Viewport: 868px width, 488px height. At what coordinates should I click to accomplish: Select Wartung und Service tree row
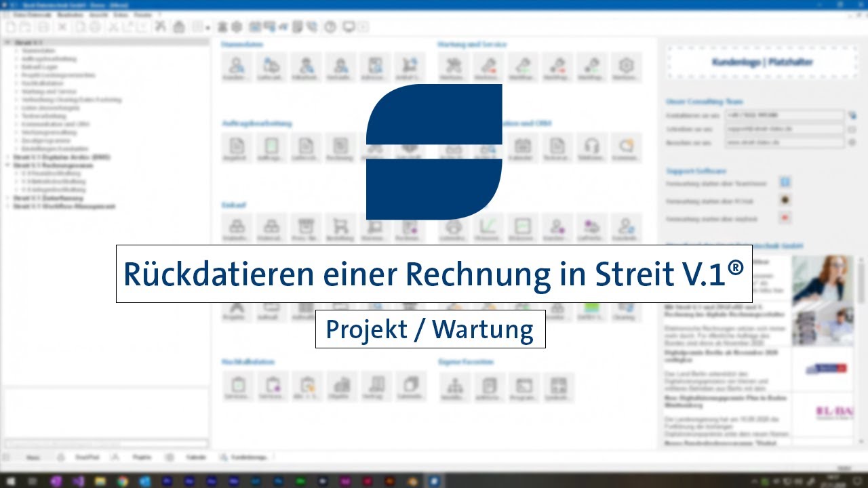click(49, 91)
